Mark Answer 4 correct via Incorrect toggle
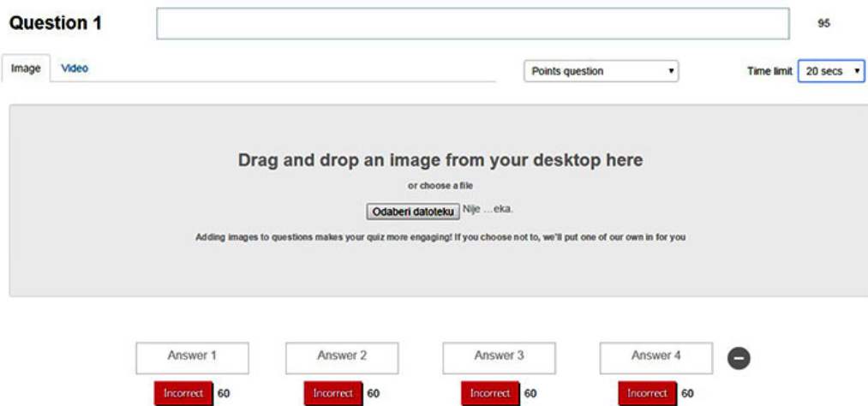The width and height of the screenshot is (868, 406). (x=647, y=393)
